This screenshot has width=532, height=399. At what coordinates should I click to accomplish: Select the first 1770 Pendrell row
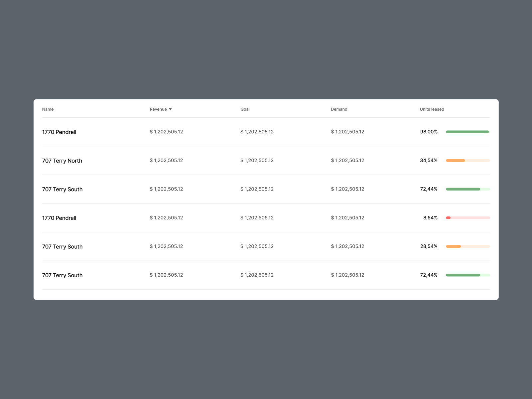59,132
